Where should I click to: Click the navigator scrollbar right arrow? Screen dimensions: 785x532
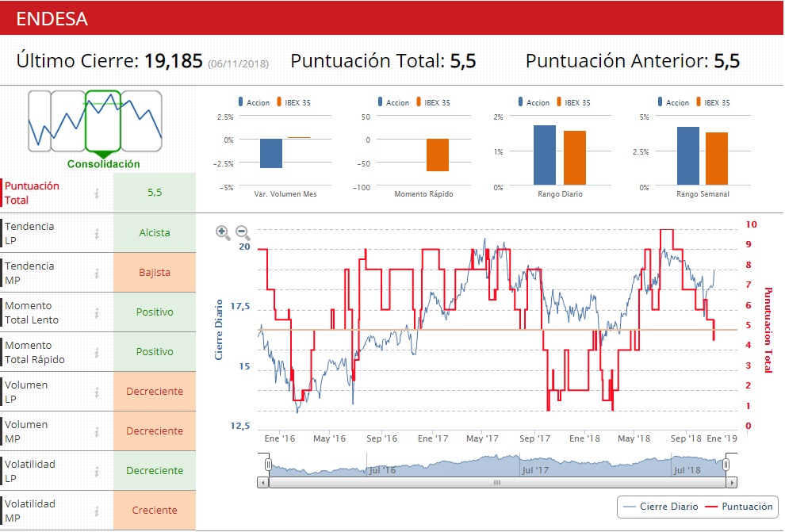click(x=732, y=483)
